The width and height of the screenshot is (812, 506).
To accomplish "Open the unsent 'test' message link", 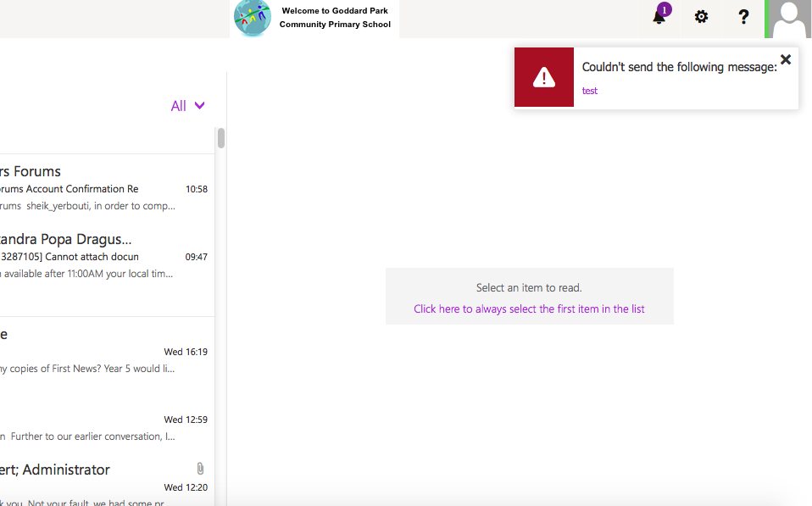I will pyautogui.click(x=589, y=91).
